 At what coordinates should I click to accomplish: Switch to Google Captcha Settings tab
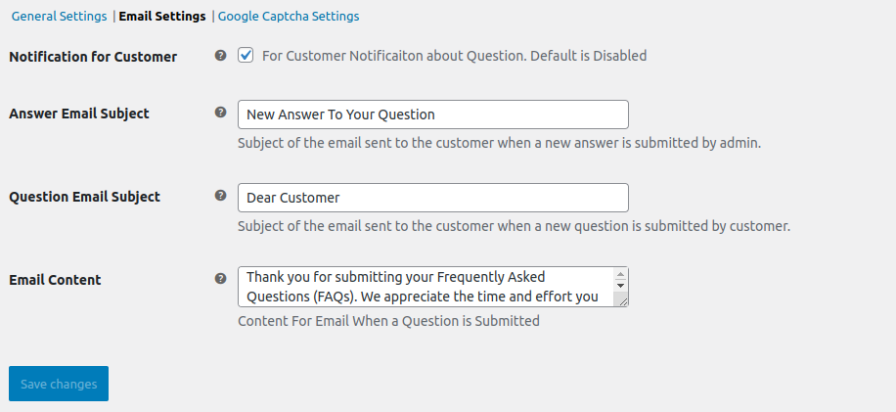[288, 17]
